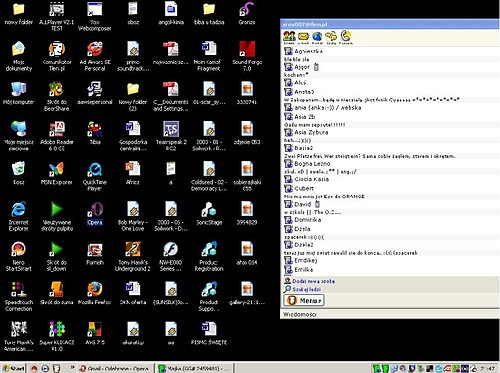The width and height of the screenshot is (500, 373).
Task: Open Nieużywane skróty pulpitu desktop icon
Action: (x=57, y=216)
